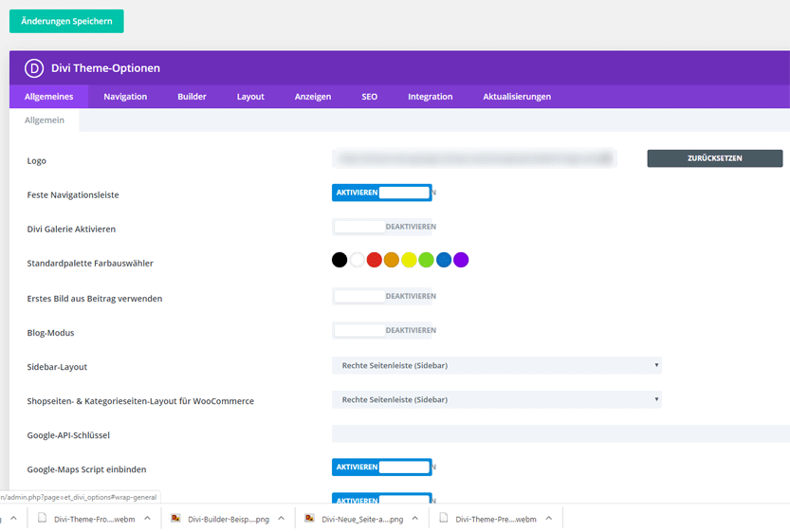Toggle Erstes Bild aus Beitrag verwenden
Viewport: 790px width, 532px height.
(382, 296)
